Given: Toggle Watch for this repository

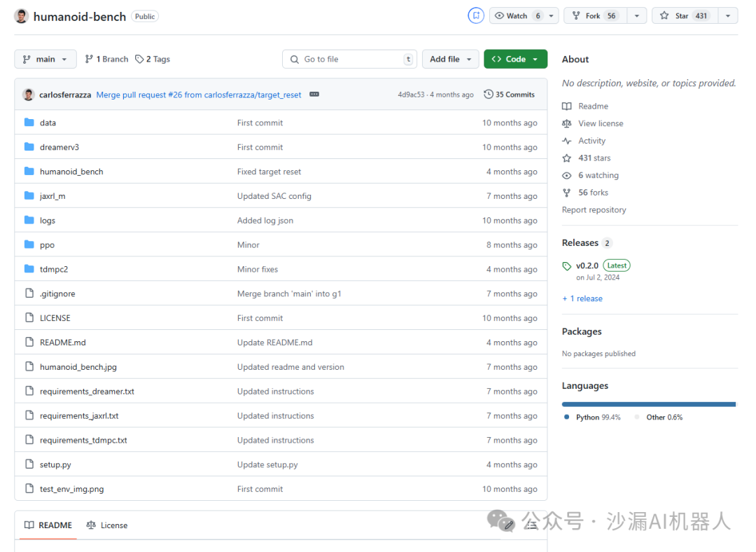Looking at the screenshot, I should (x=519, y=16).
